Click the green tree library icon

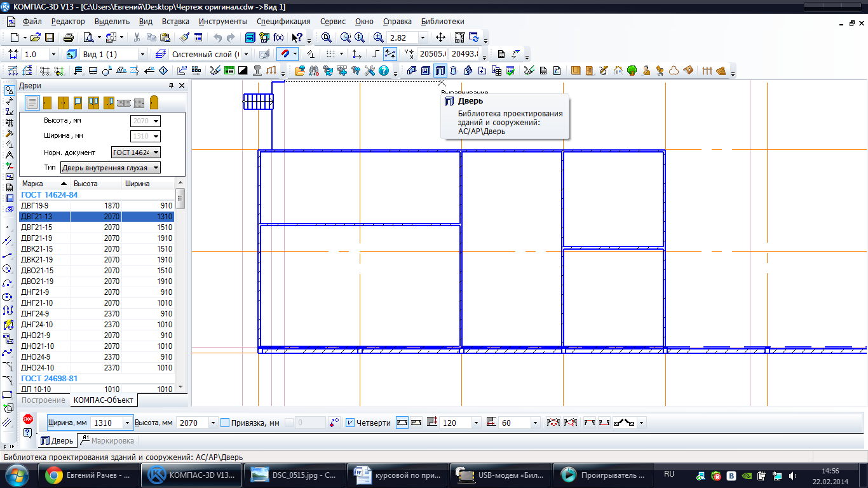pyautogui.click(x=632, y=71)
